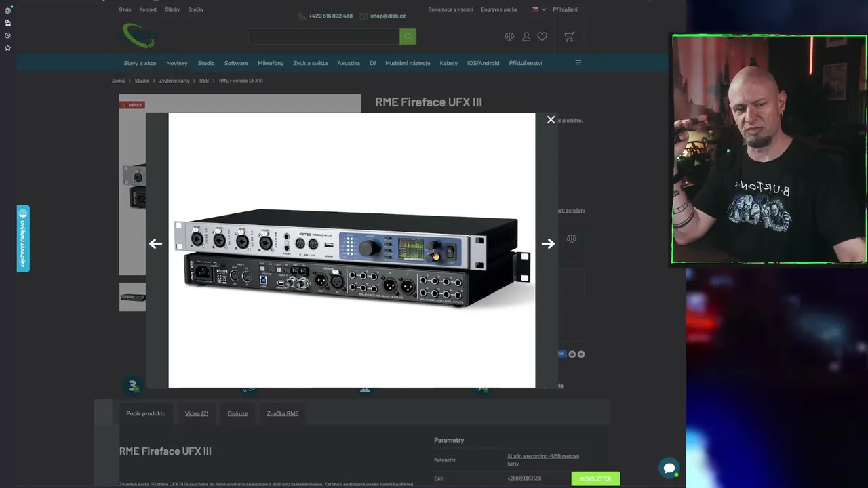Click the EAN value 4260123363406

tap(524, 479)
